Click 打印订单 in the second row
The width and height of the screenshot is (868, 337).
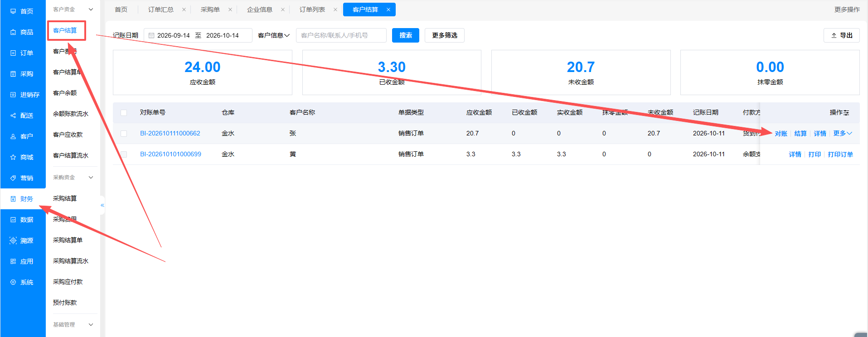[840, 154]
